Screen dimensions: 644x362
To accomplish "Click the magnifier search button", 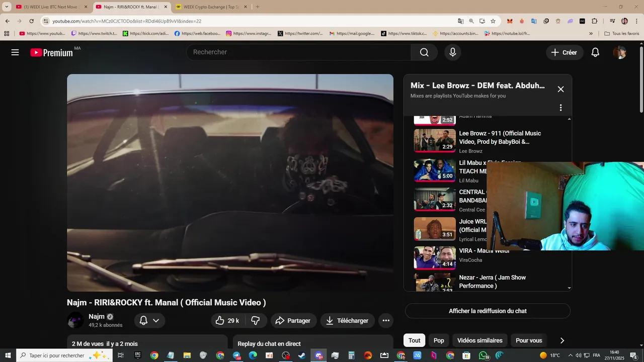I will 424,52.
